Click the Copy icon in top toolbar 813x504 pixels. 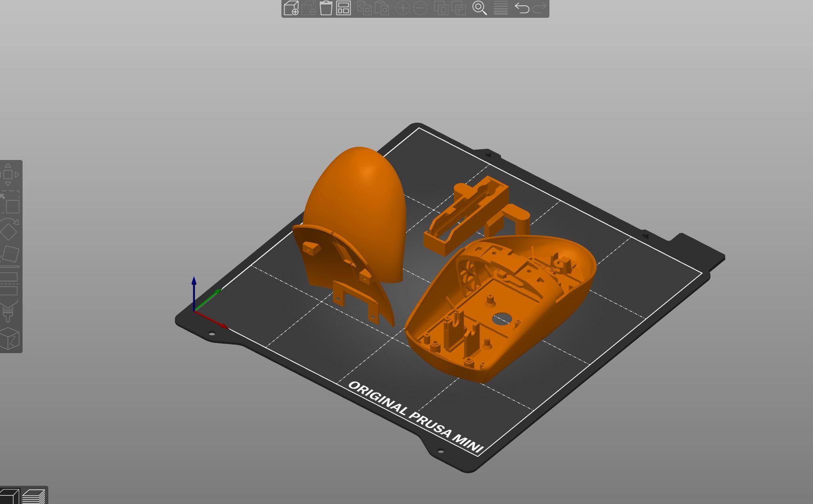tap(364, 8)
